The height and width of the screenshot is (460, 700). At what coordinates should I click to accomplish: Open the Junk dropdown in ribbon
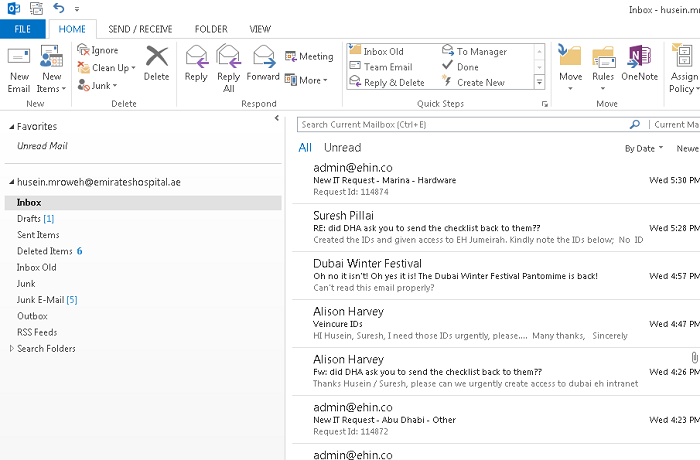click(97, 85)
